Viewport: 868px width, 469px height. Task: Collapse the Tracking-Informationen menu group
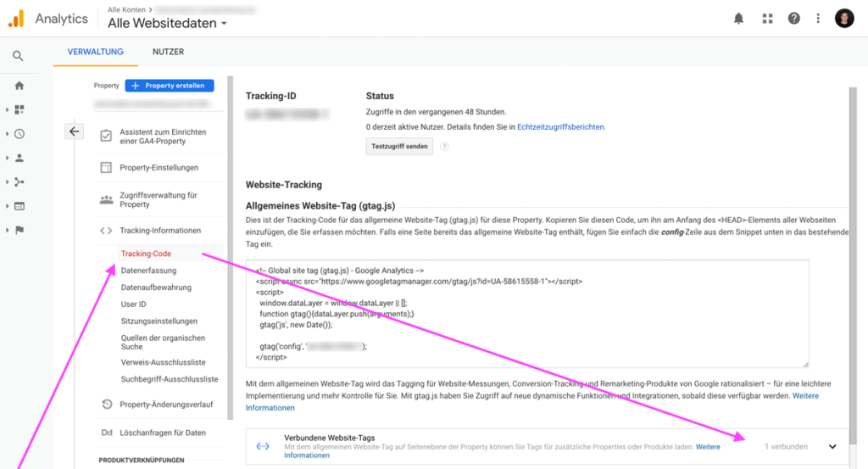(159, 231)
